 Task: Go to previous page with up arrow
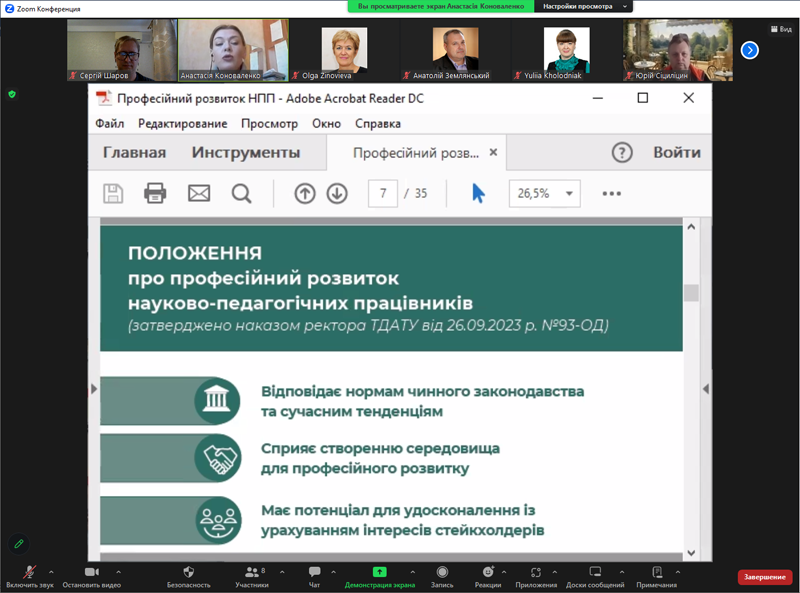[x=305, y=194]
